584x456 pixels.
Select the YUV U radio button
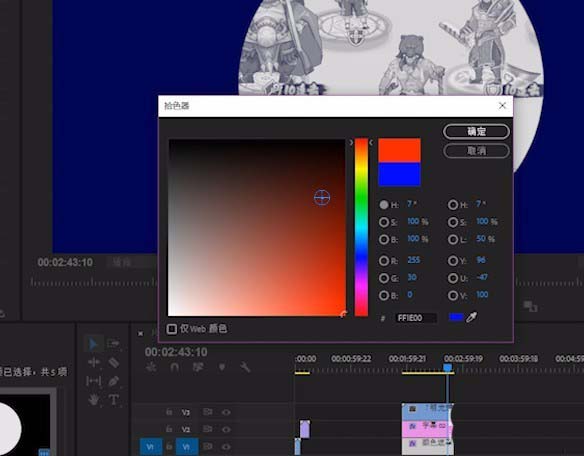pyautogui.click(x=453, y=278)
